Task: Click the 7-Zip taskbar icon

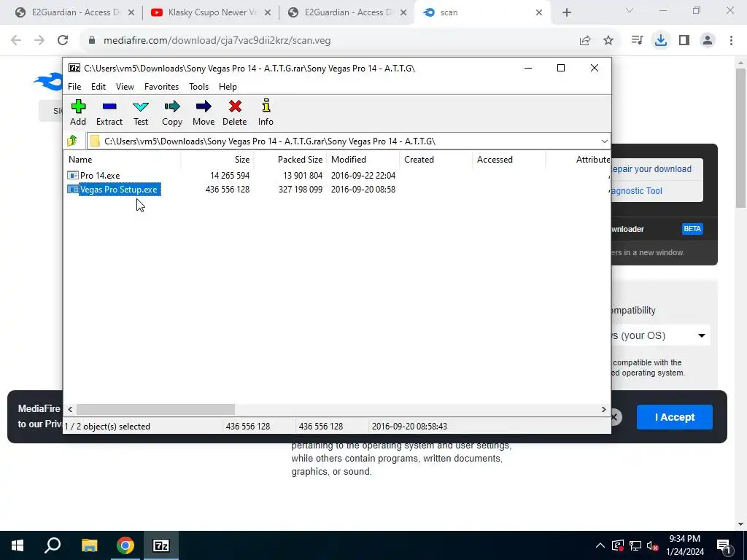Action: click(161, 545)
